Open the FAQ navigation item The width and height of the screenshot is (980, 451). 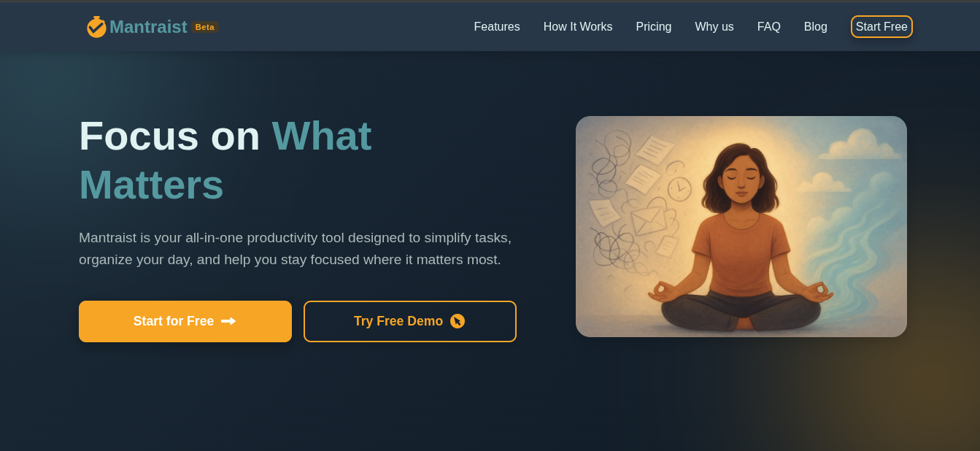click(769, 27)
